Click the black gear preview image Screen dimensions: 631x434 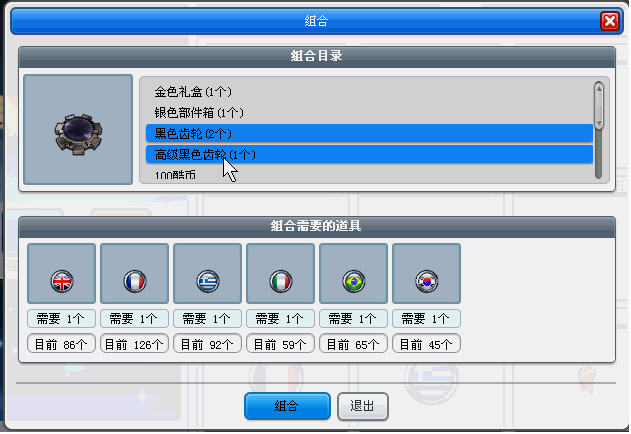tap(78, 130)
